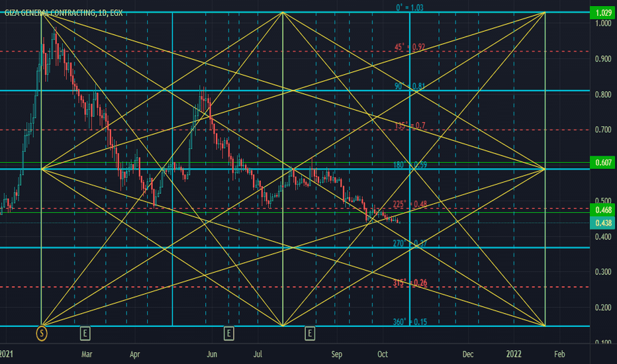Click the earnings E marker near June
617x364 pixels.
click(228, 334)
